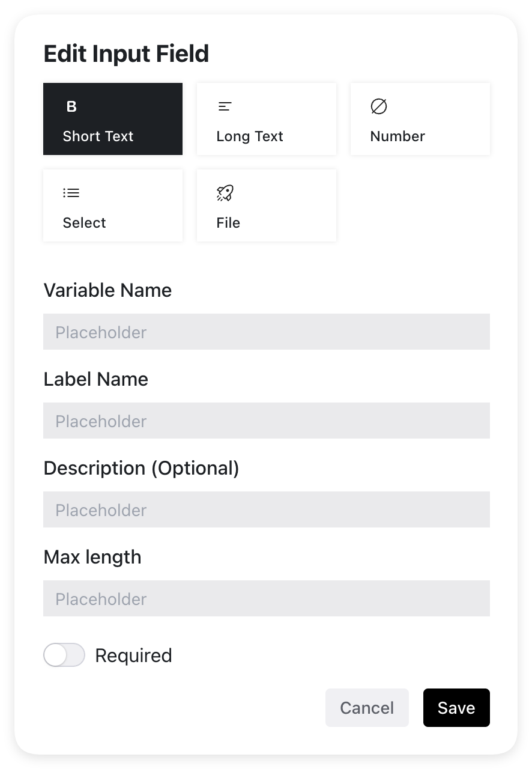Click into the Label Name input

[267, 421]
